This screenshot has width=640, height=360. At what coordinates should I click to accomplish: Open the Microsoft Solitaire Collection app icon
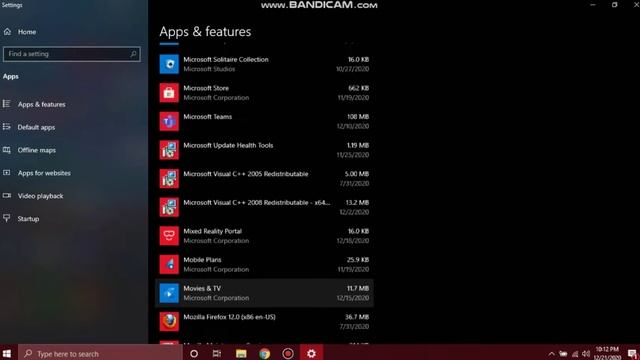click(x=169, y=64)
